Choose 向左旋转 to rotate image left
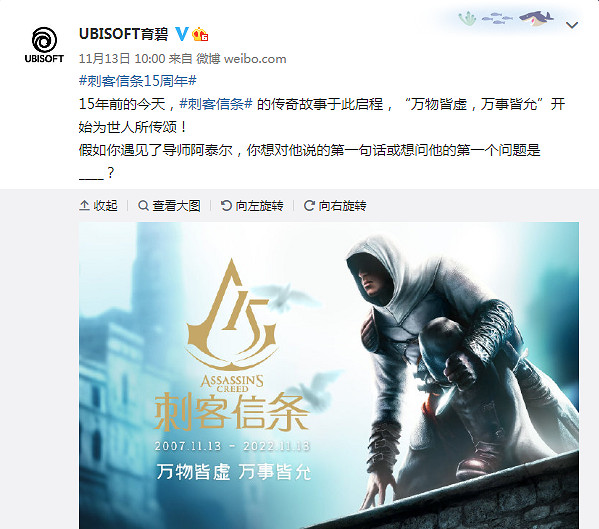This screenshot has width=599, height=529. pyautogui.click(x=259, y=205)
